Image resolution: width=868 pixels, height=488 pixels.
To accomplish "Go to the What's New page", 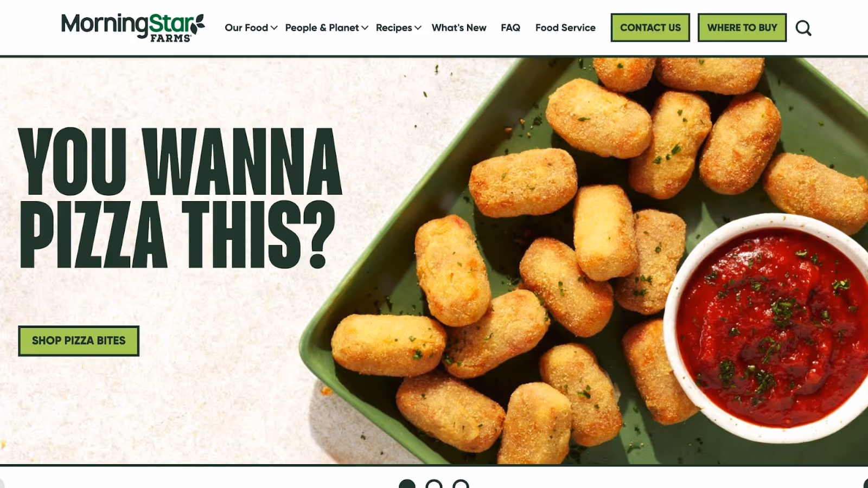I will pos(459,28).
